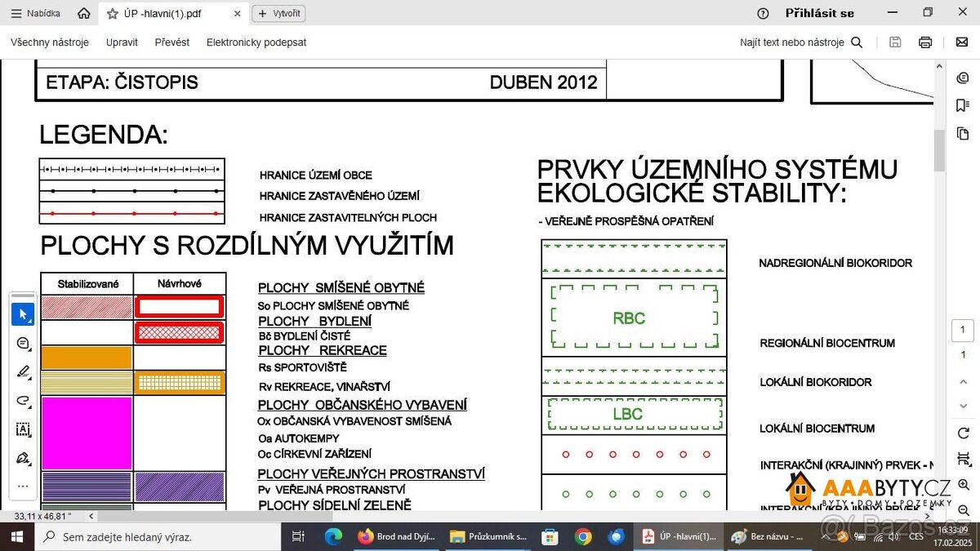Pick the freehand draw tool

click(23, 401)
